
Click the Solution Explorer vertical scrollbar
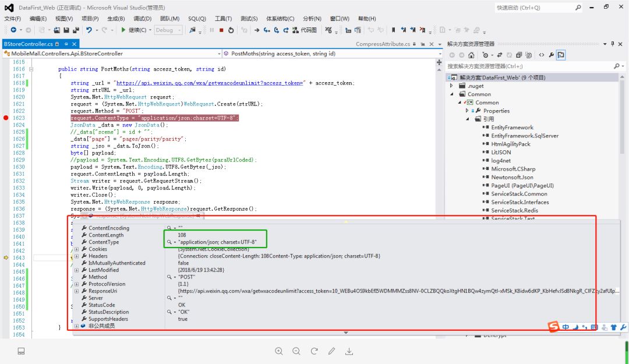coord(622,116)
